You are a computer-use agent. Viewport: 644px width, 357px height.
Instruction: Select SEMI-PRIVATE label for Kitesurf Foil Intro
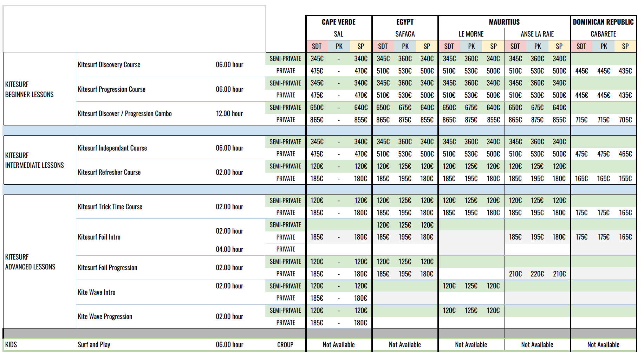point(285,225)
